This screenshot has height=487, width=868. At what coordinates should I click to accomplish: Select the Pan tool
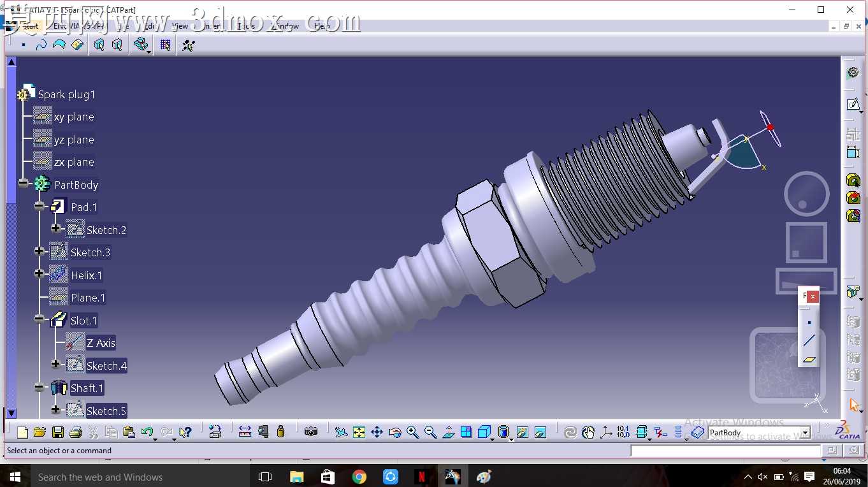pyautogui.click(x=377, y=432)
